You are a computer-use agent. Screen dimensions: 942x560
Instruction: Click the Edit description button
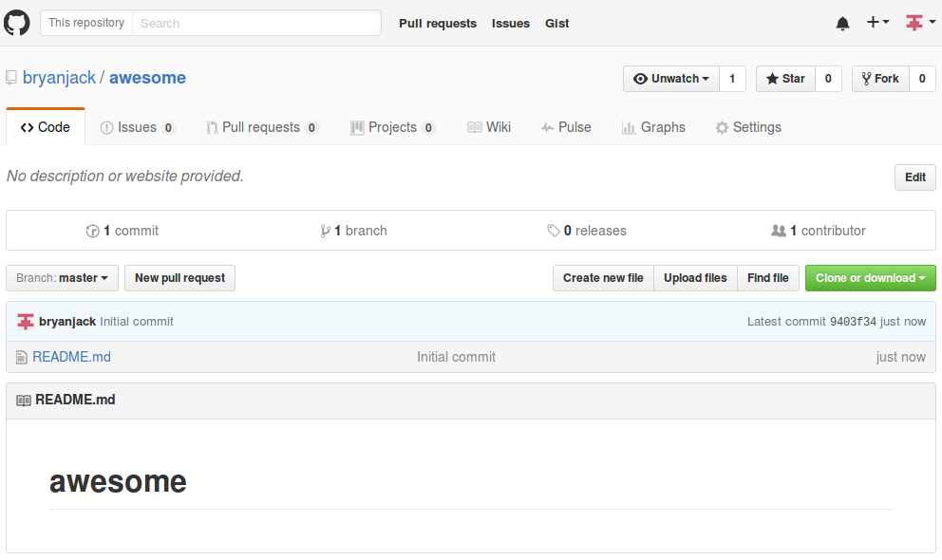[915, 177]
